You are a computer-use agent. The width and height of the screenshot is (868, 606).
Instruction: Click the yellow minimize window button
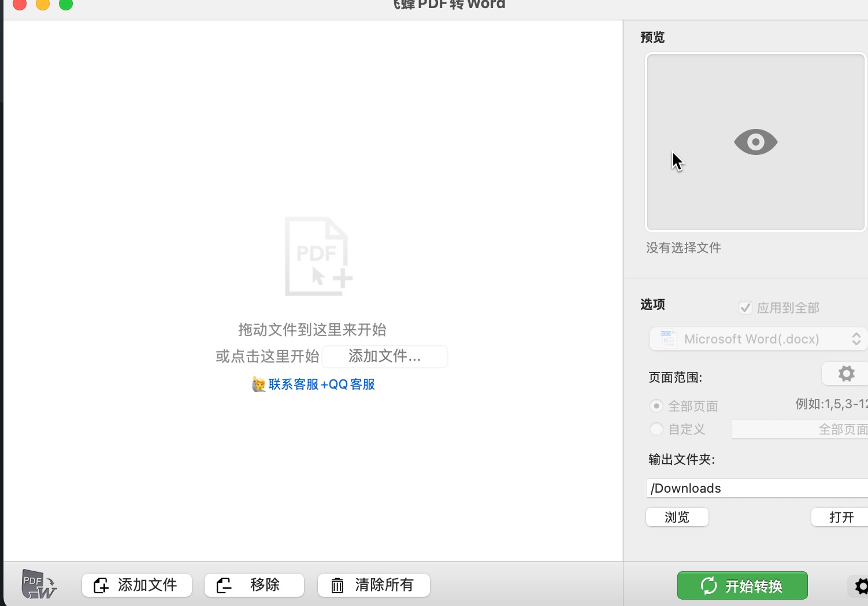43,4
